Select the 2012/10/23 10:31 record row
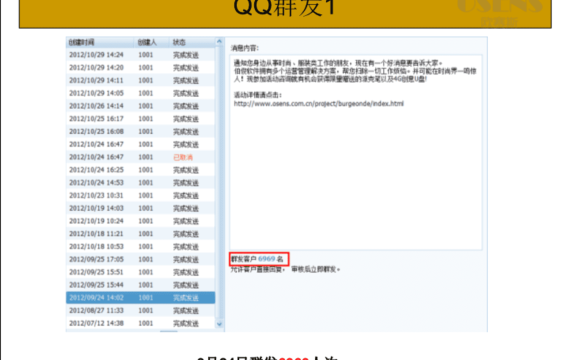 [141, 196]
